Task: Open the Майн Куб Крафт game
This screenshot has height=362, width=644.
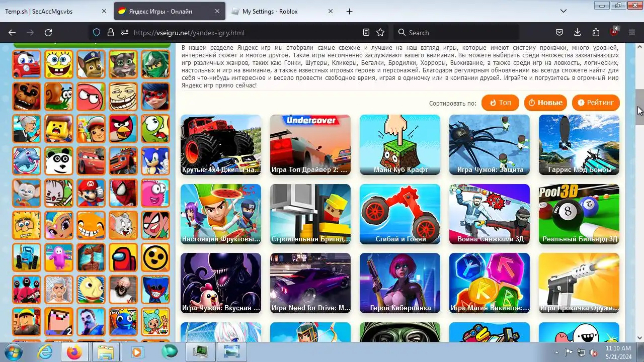Action: coord(400,145)
